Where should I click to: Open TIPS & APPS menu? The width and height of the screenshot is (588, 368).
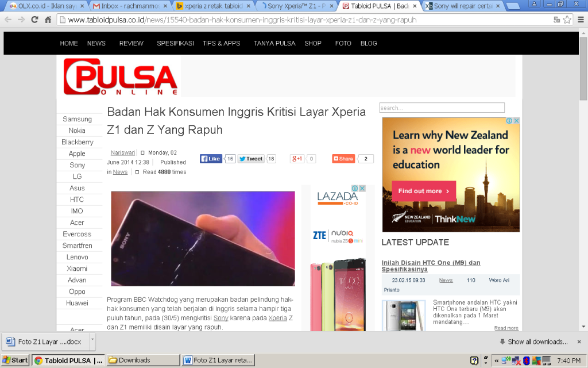tap(221, 43)
